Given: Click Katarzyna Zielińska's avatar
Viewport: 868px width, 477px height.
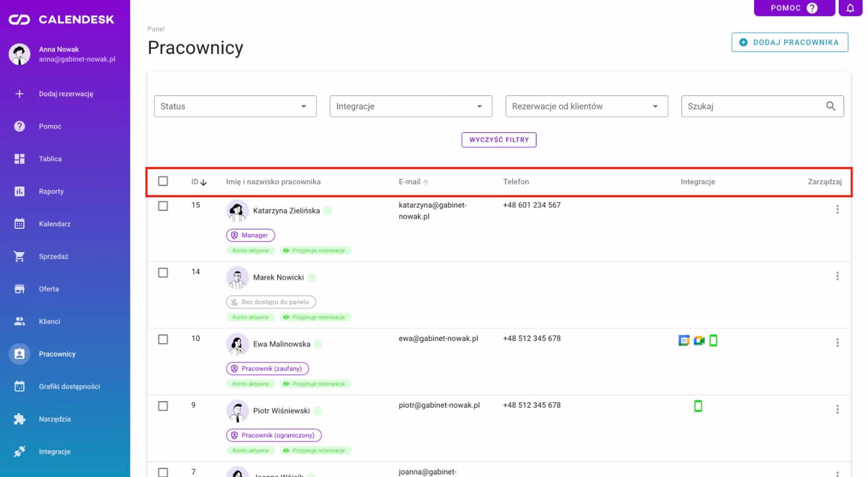Looking at the screenshot, I should point(237,211).
